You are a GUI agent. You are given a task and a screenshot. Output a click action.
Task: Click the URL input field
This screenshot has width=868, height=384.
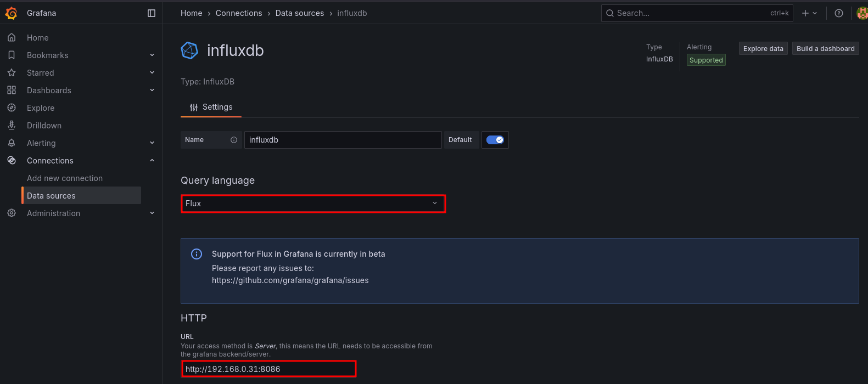pos(268,369)
